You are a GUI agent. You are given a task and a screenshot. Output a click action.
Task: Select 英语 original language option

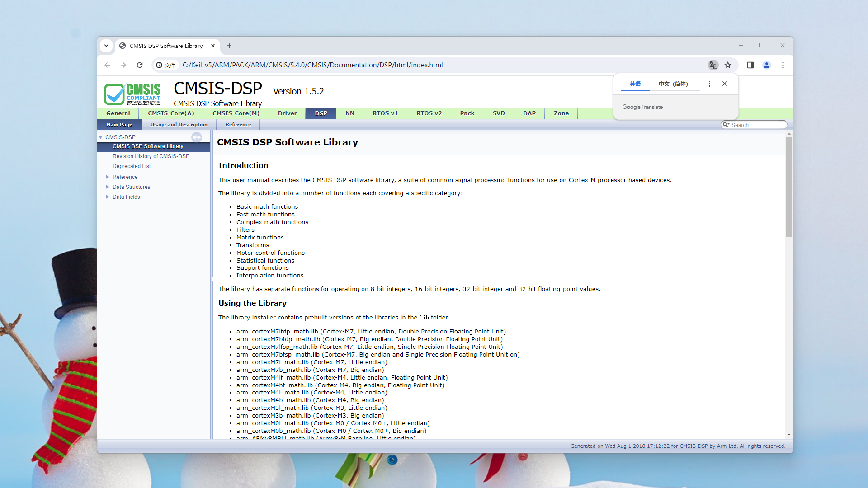(635, 84)
